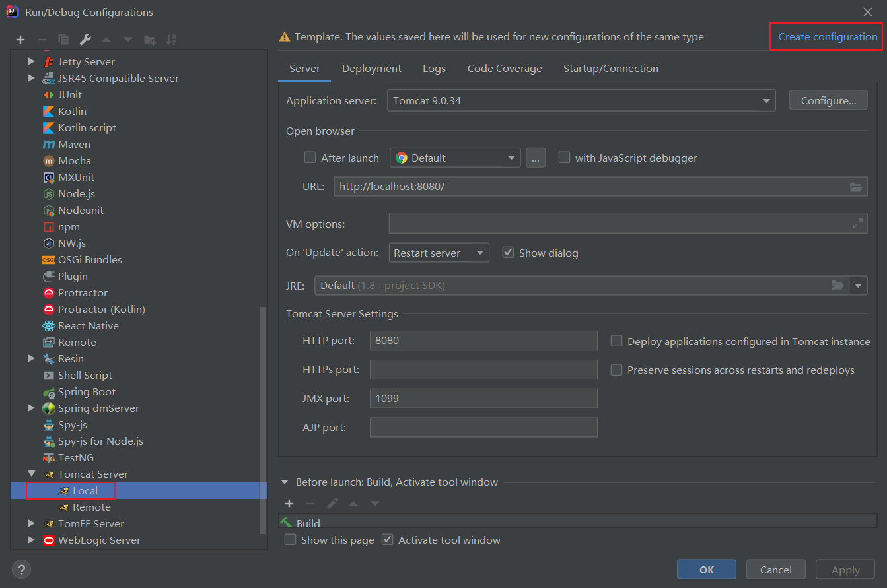
Task: Click the folder icon in URL field
Action: click(x=856, y=187)
